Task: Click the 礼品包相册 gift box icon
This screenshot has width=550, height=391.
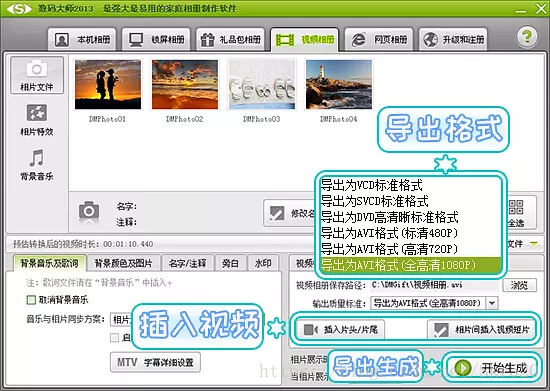Action: 207,40
